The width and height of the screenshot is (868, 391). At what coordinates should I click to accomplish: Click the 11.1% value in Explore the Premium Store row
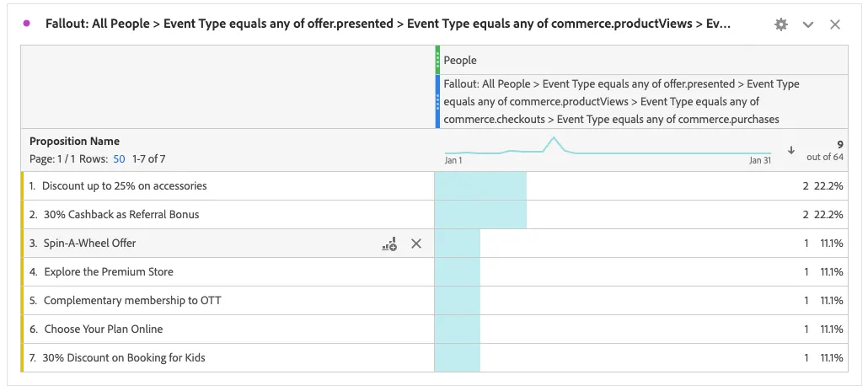point(832,272)
